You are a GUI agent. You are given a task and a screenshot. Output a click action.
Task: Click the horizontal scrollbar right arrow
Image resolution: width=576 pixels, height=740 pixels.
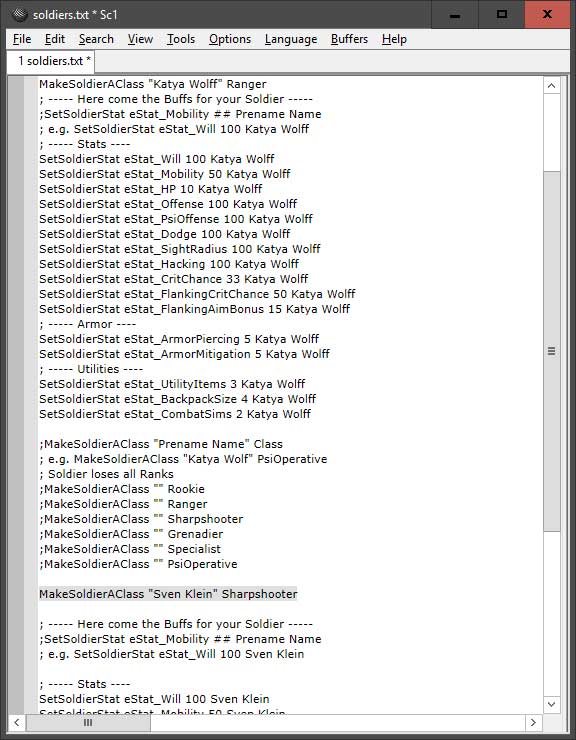click(x=534, y=722)
